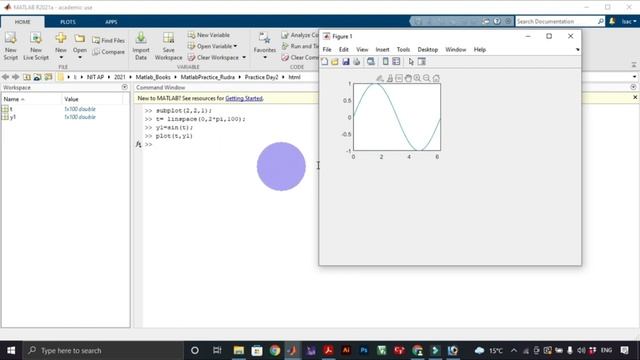Open Edit menu in Figure 1
Image resolution: width=640 pixels, height=360 pixels.
[x=344, y=49]
